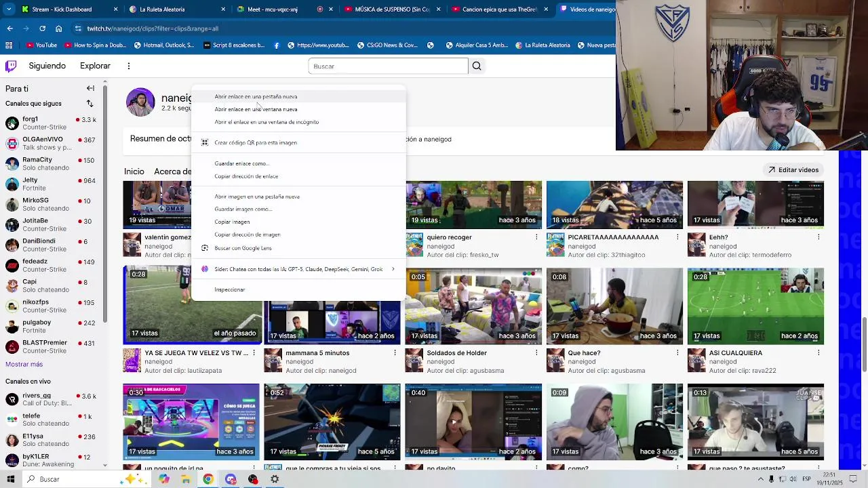Screen dimensions: 868x488
Task: Choose open link in incognito window
Action: pyautogui.click(x=298, y=122)
